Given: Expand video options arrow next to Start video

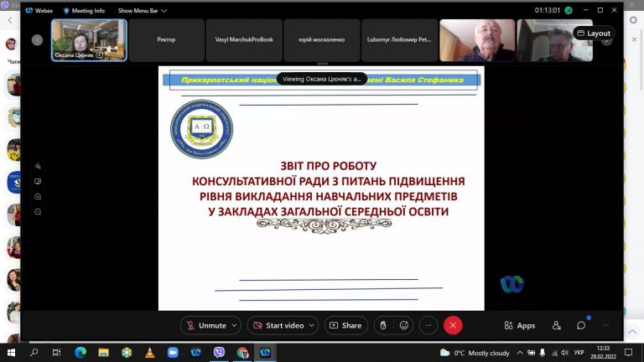Looking at the screenshot, I should (x=312, y=325).
